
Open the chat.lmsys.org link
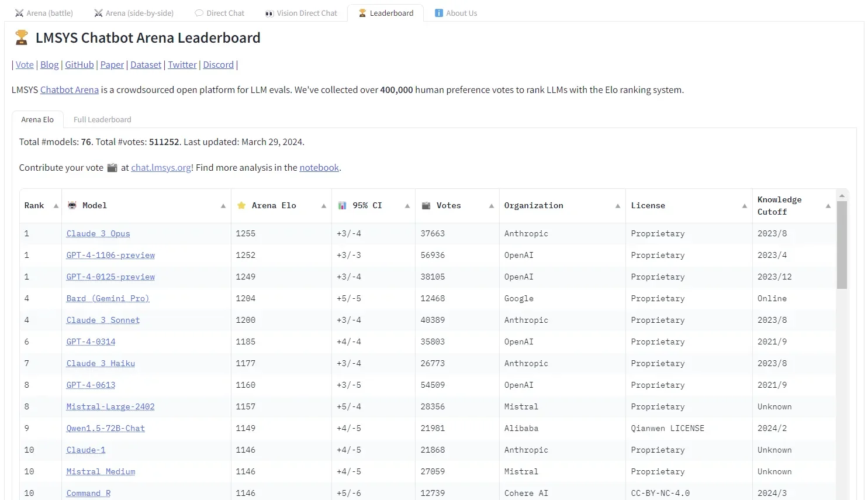click(161, 167)
